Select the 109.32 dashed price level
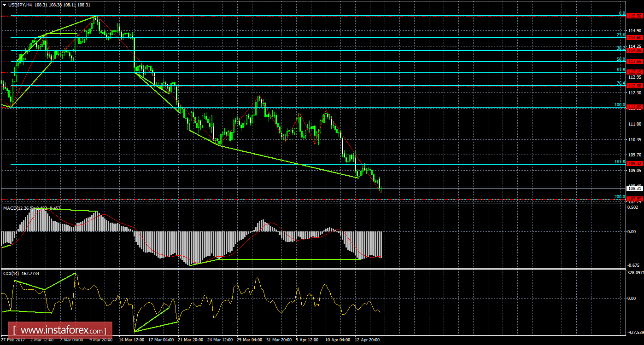Screen dimensions: 644x345 pyautogui.click(x=634, y=163)
